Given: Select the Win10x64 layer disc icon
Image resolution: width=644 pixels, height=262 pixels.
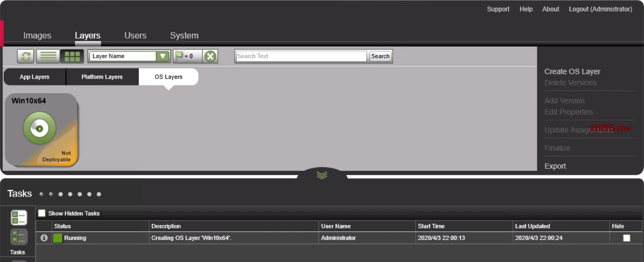Looking at the screenshot, I should (40, 128).
